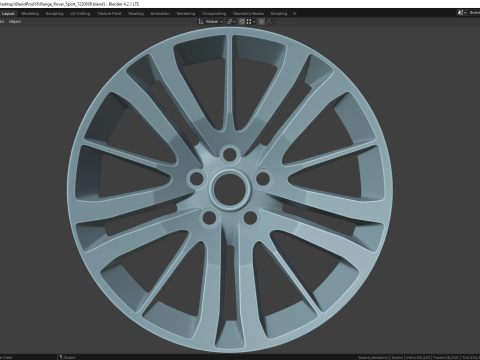
Task: Add a new workspace with plus icon
Action: point(294,14)
